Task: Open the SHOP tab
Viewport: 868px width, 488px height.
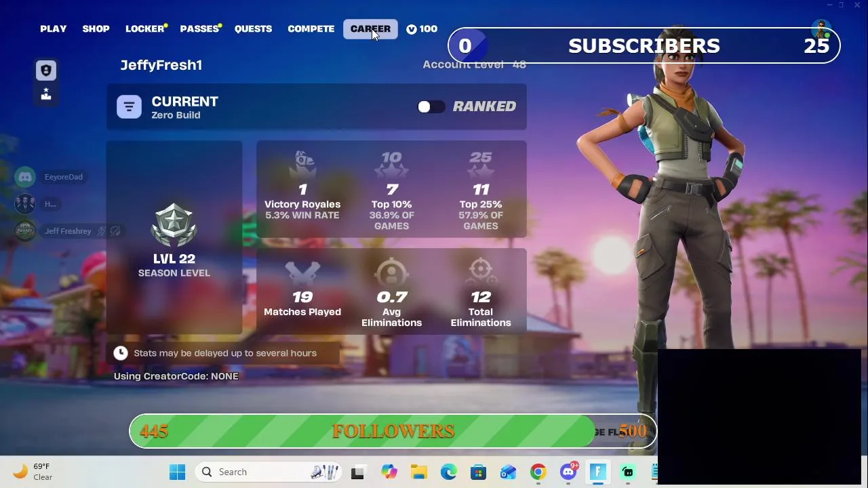Action: [x=96, y=29]
